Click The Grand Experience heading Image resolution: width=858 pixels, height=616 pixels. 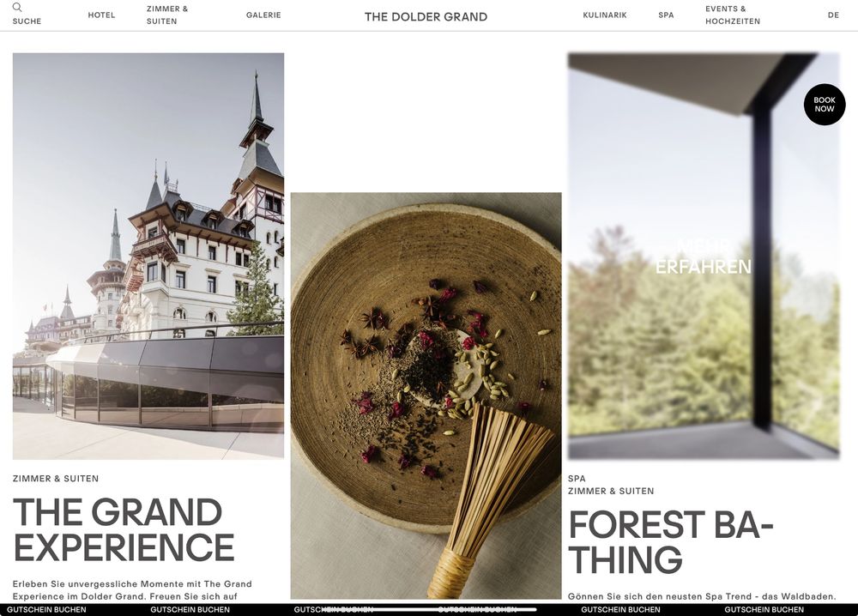click(124, 529)
